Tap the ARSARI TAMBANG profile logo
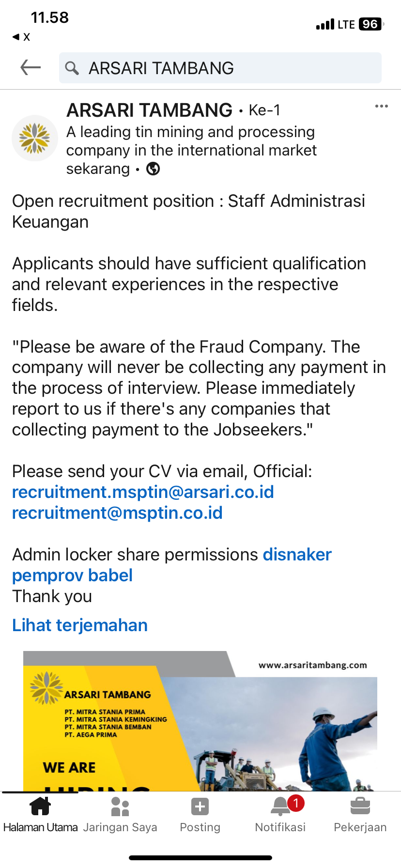 35,138
